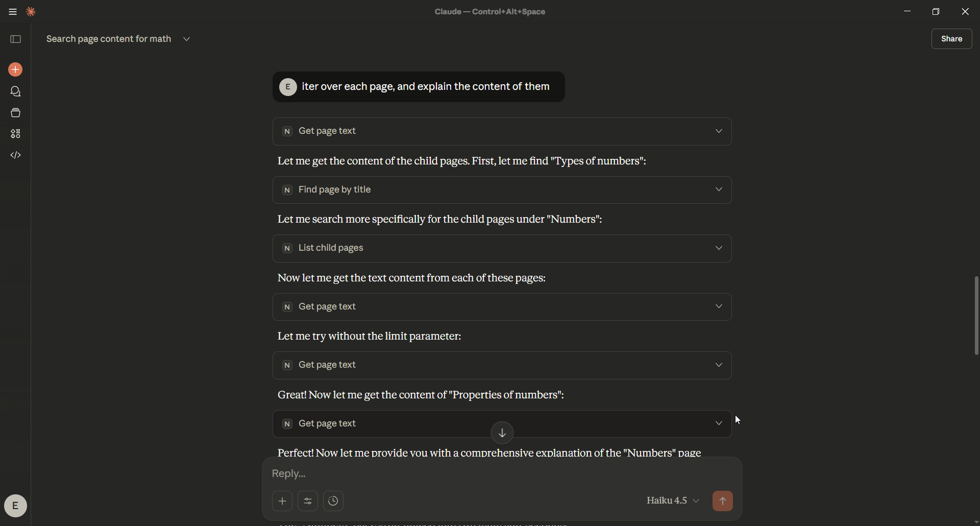
Task: Open the Code icon in sidebar
Action: 15,155
